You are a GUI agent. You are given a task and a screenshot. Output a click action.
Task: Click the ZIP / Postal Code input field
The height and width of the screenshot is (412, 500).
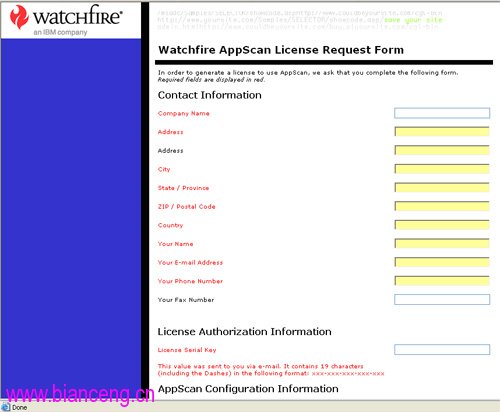click(x=442, y=206)
